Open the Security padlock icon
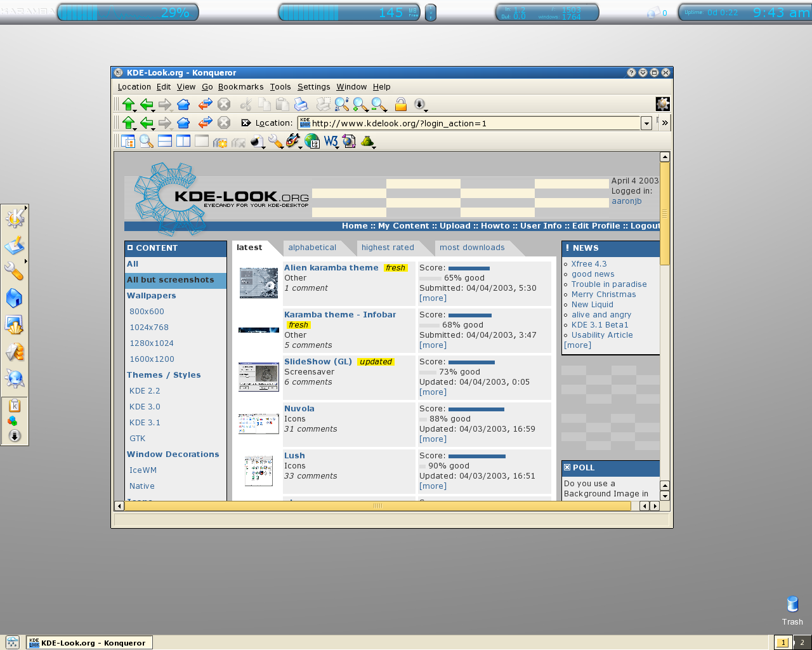 [x=400, y=104]
